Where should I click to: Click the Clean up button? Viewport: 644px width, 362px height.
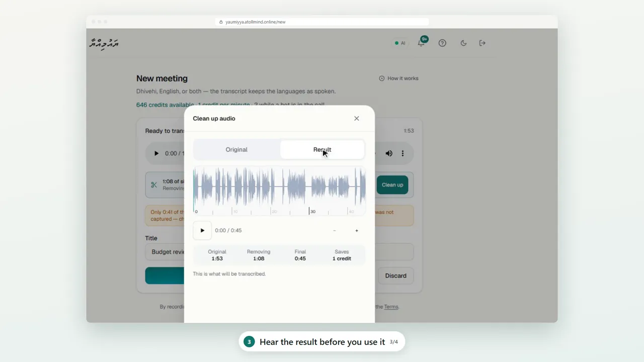click(392, 185)
